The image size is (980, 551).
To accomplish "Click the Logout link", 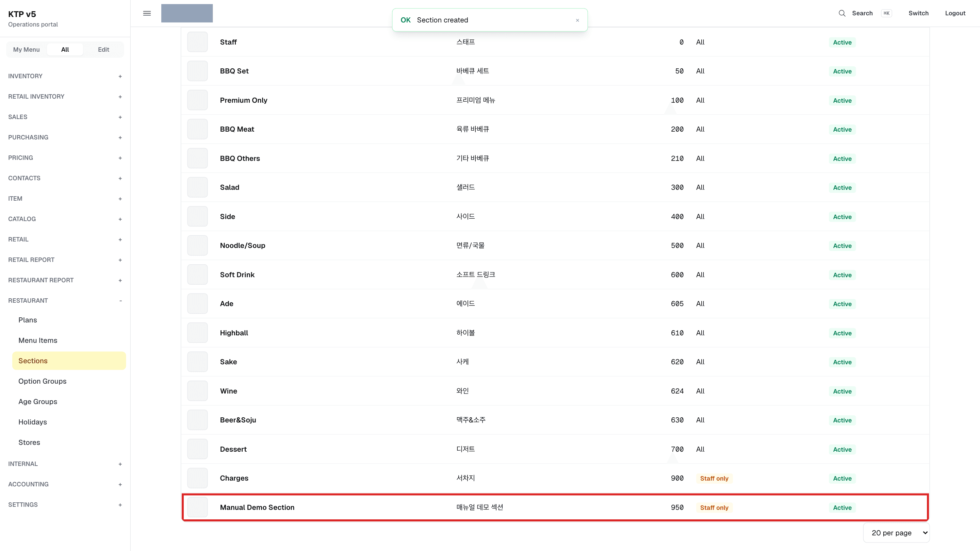I will click(x=955, y=13).
